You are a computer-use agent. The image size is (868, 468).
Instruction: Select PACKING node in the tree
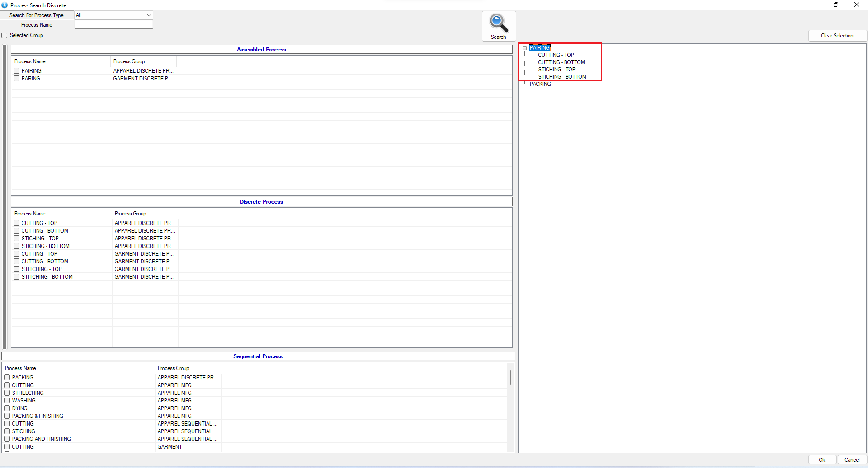[540, 84]
